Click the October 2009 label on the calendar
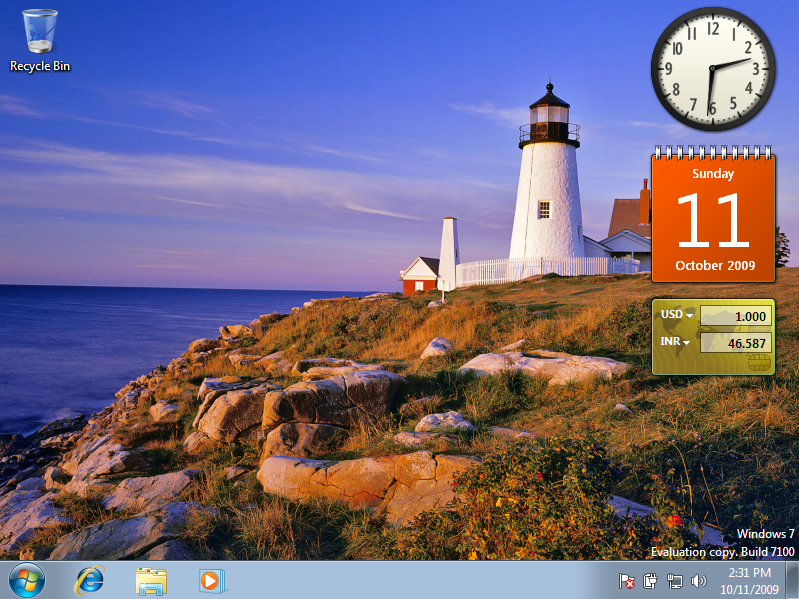Viewport: 799px width, 599px height. (713, 266)
